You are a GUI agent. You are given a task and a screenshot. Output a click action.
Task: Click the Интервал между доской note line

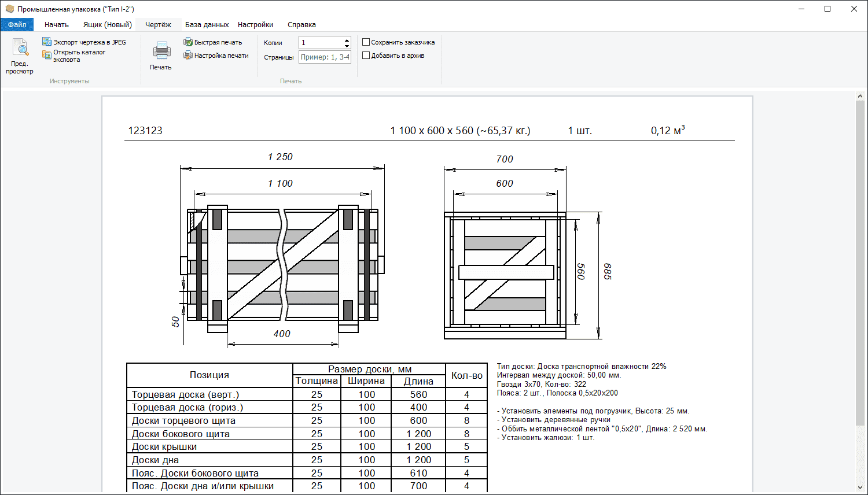559,375
